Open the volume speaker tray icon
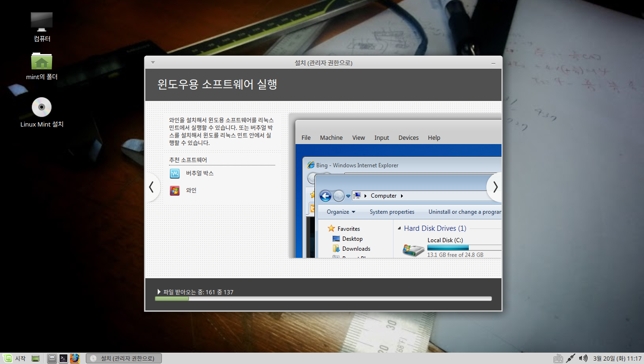The height and width of the screenshot is (364, 644). pos(583,359)
